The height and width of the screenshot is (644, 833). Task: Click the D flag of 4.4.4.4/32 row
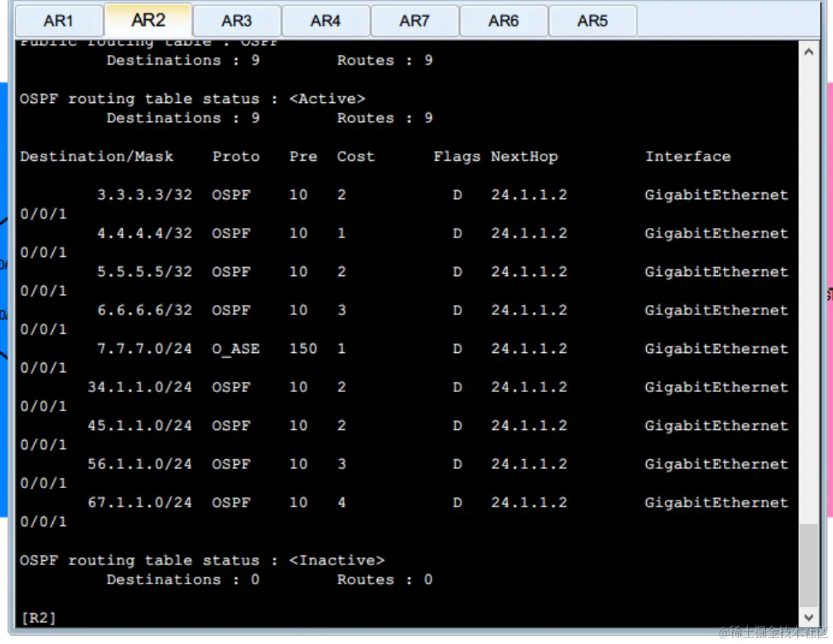[457, 233]
